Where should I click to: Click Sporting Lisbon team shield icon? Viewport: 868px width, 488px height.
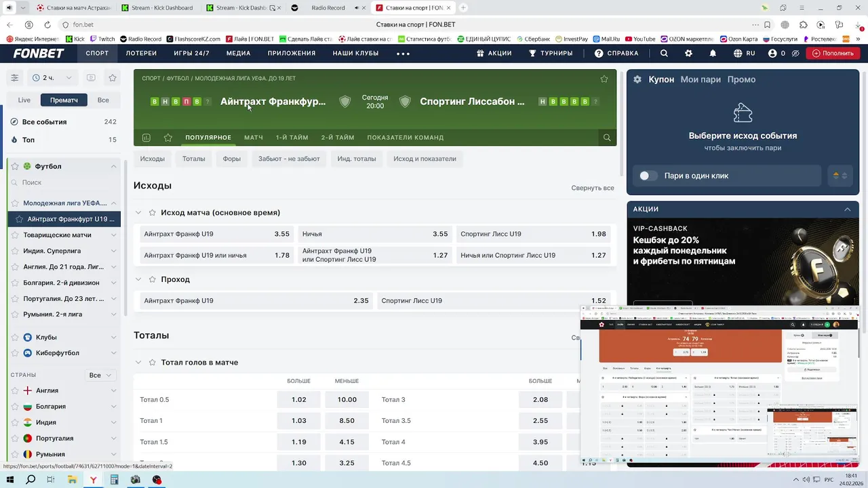pyautogui.click(x=405, y=102)
